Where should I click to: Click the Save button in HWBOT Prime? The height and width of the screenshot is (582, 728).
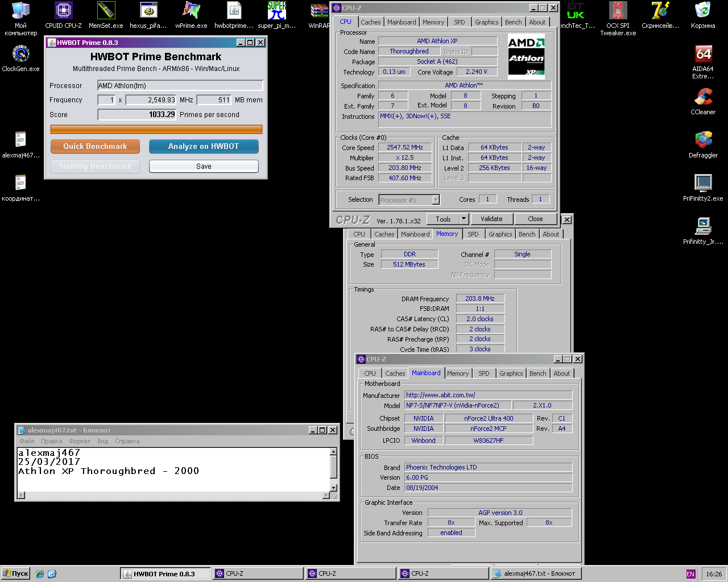tap(204, 166)
